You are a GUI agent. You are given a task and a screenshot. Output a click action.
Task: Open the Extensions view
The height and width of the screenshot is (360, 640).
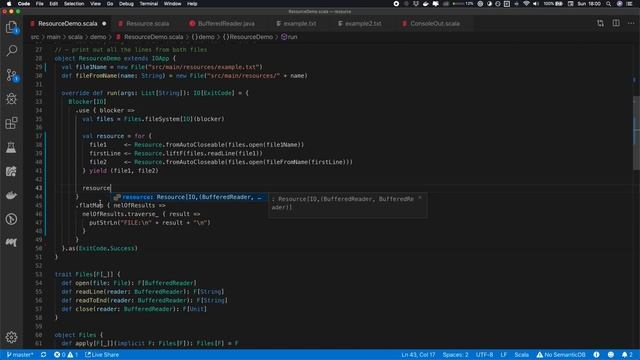pos(11,123)
